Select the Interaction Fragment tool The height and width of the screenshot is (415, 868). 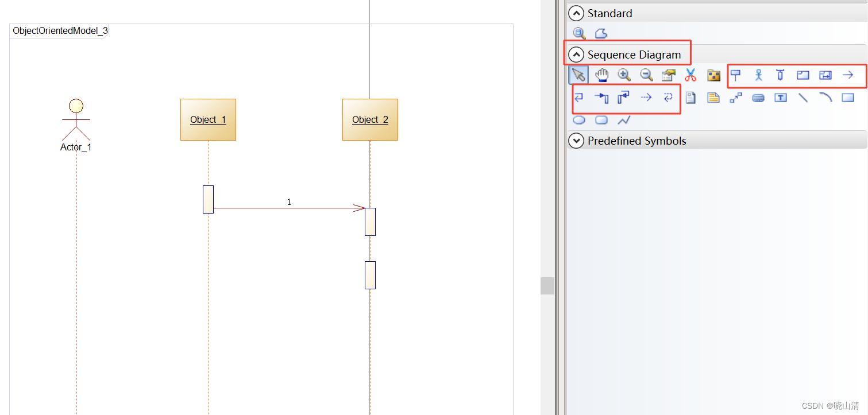coord(825,75)
